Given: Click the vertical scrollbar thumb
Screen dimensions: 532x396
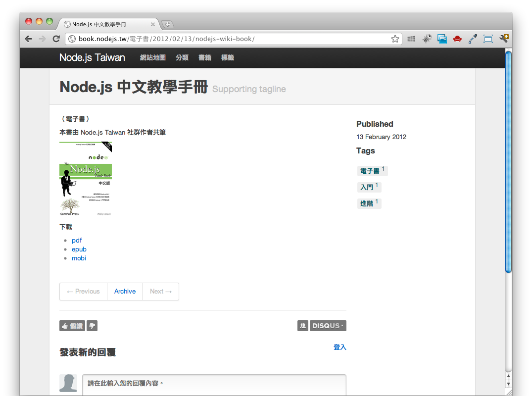Looking at the screenshot, I should pyautogui.click(x=508, y=161).
